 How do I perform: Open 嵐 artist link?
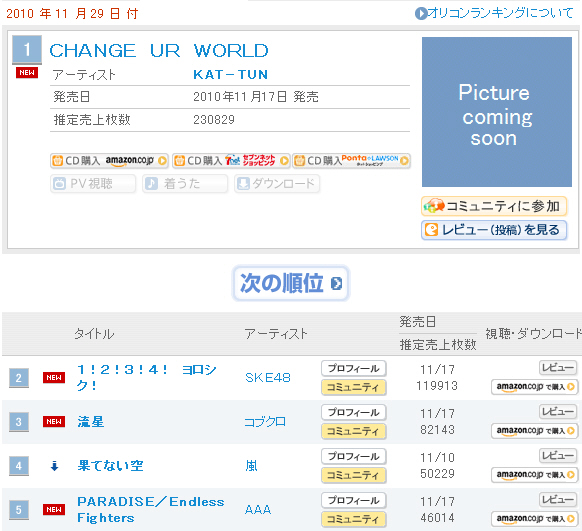[x=251, y=466]
